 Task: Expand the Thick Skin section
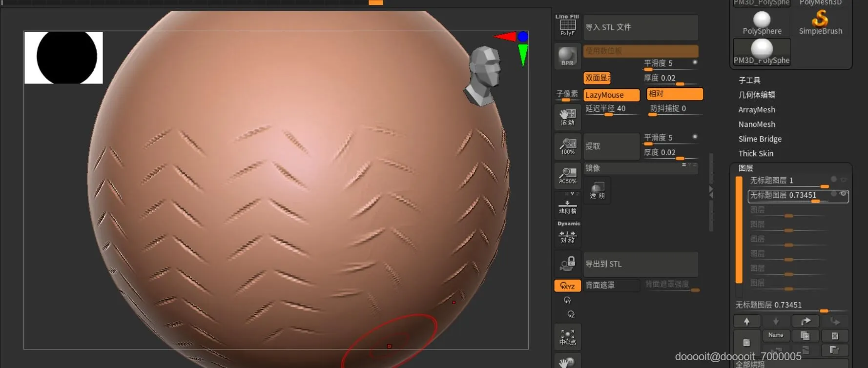(x=756, y=154)
